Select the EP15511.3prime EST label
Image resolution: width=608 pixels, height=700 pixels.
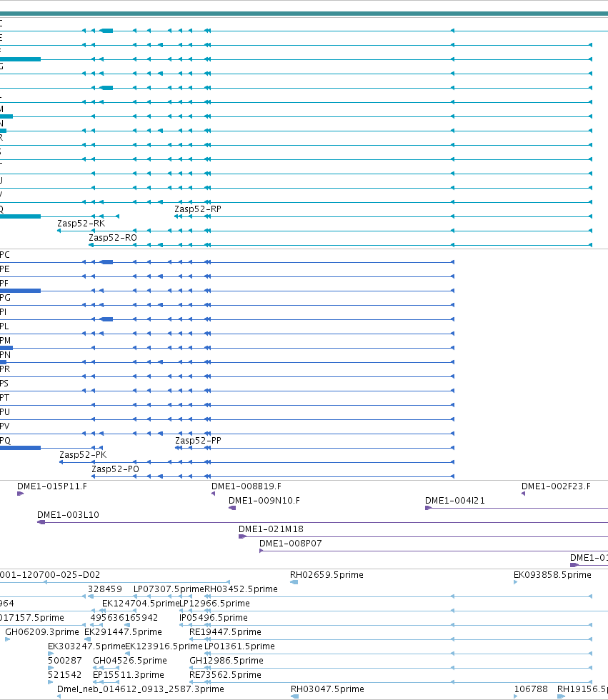click(128, 674)
